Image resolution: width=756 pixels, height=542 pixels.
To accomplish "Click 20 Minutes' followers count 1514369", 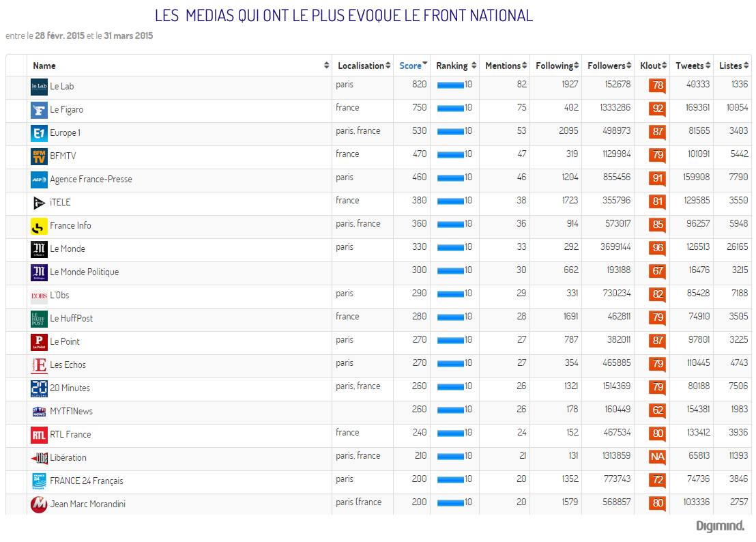I will (x=616, y=386).
